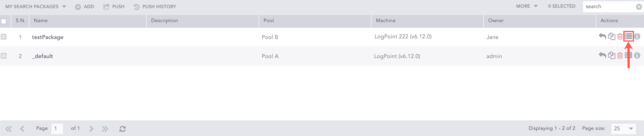Screen dimensions: 644x136
Task: Check the _default row checkbox
Action: (x=4, y=56)
